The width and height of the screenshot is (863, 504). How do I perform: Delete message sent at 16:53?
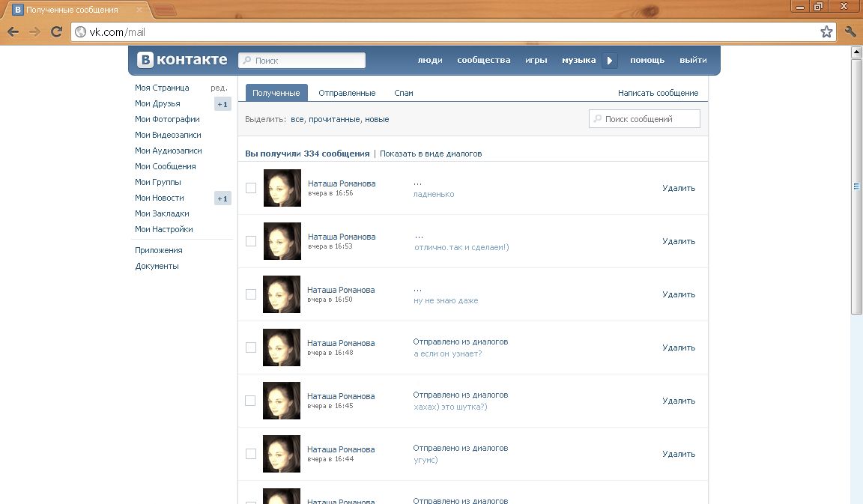pos(679,241)
